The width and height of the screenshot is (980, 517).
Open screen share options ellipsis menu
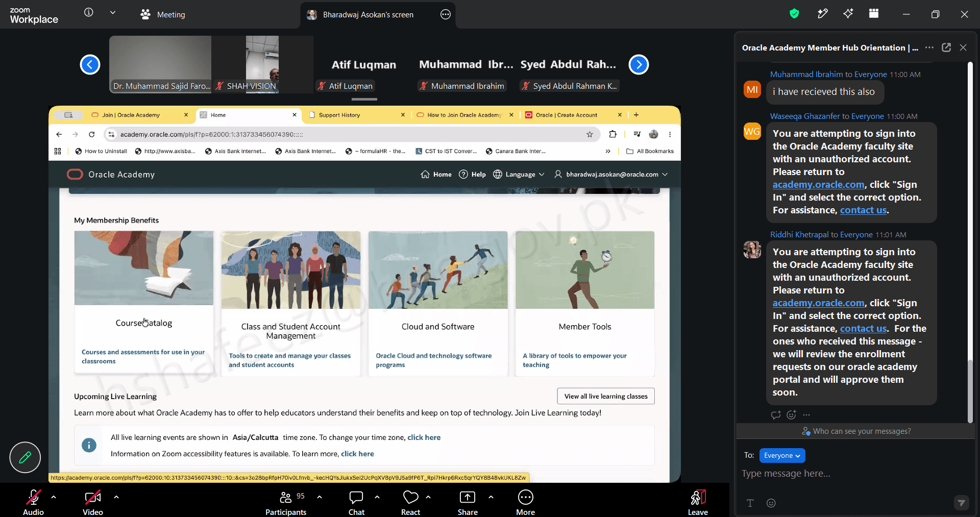click(446, 14)
